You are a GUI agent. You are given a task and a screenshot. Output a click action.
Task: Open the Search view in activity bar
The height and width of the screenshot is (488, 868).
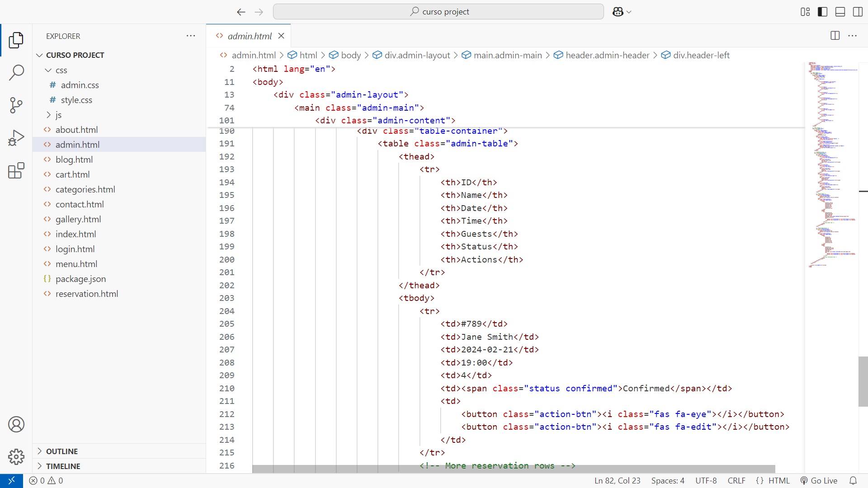(16, 72)
